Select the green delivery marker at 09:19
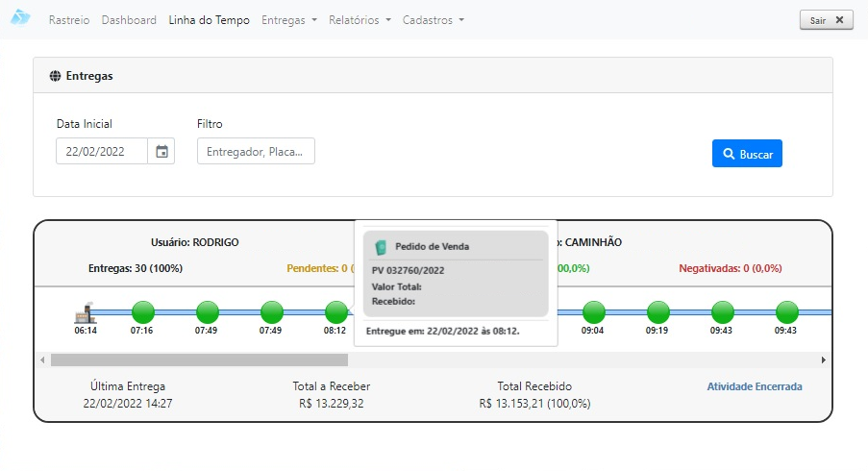 coord(657,311)
